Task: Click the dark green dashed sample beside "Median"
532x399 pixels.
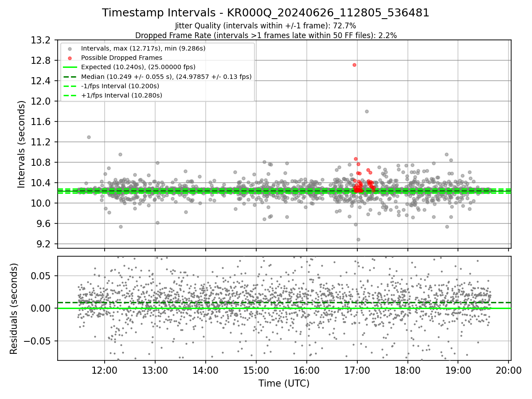Action: coord(71,77)
